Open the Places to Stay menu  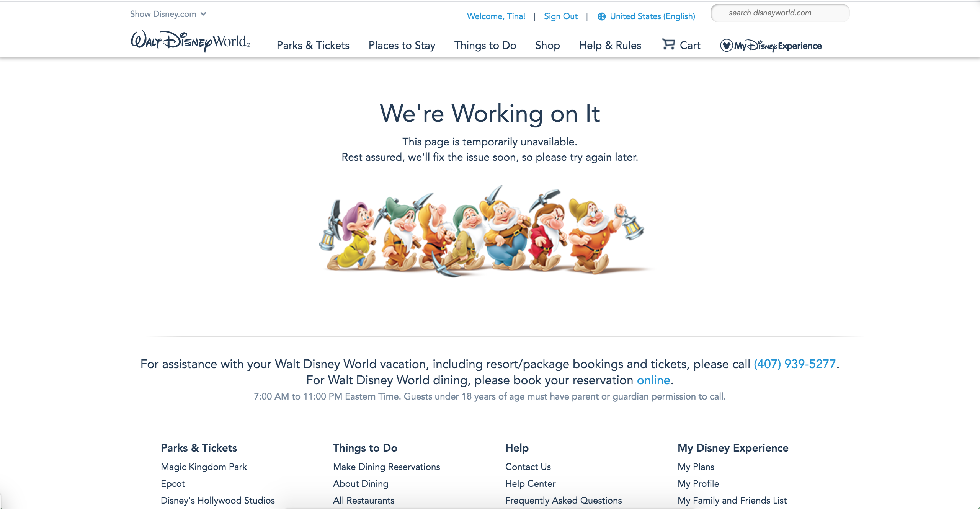[x=402, y=46]
